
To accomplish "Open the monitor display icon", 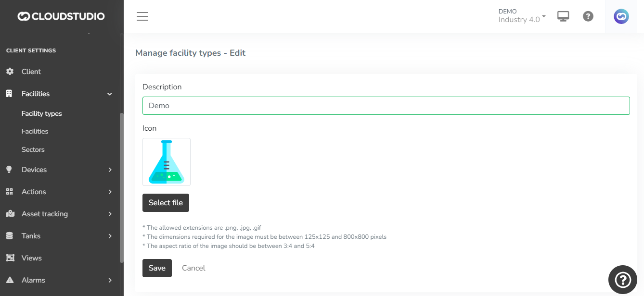I will (x=563, y=16).
